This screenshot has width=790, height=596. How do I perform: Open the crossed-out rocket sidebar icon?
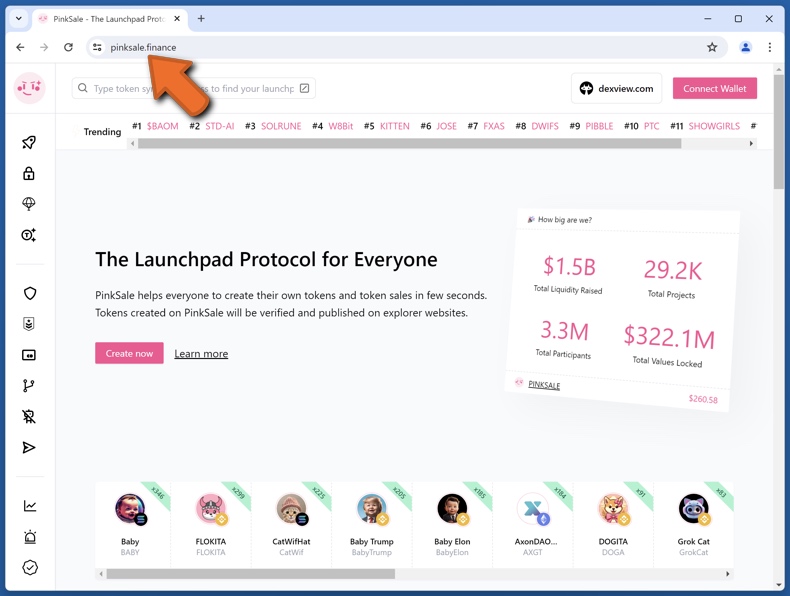point(29,417)
